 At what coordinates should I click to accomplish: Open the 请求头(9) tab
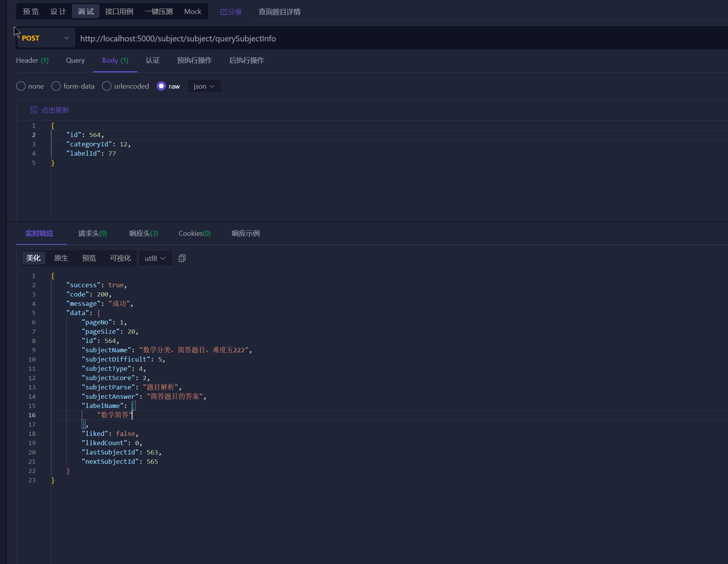(93, 233)
